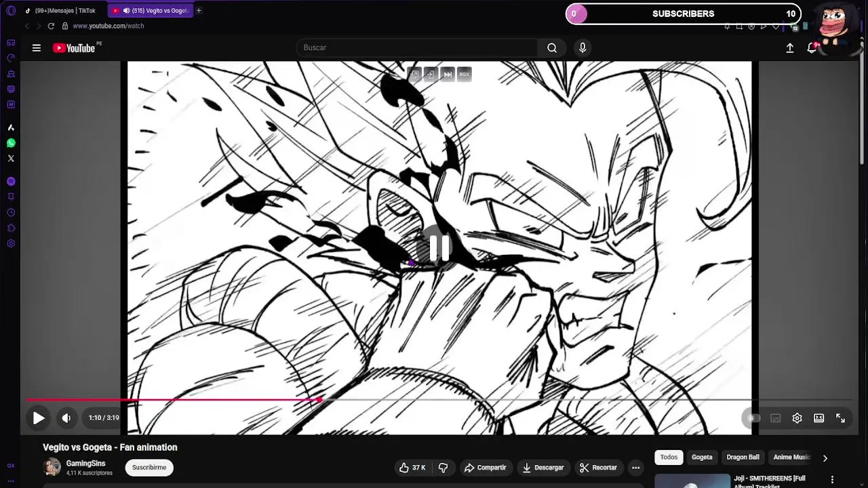
Task: Open the YouTube guide hamburger menu
Action: [x=37, y=48]
